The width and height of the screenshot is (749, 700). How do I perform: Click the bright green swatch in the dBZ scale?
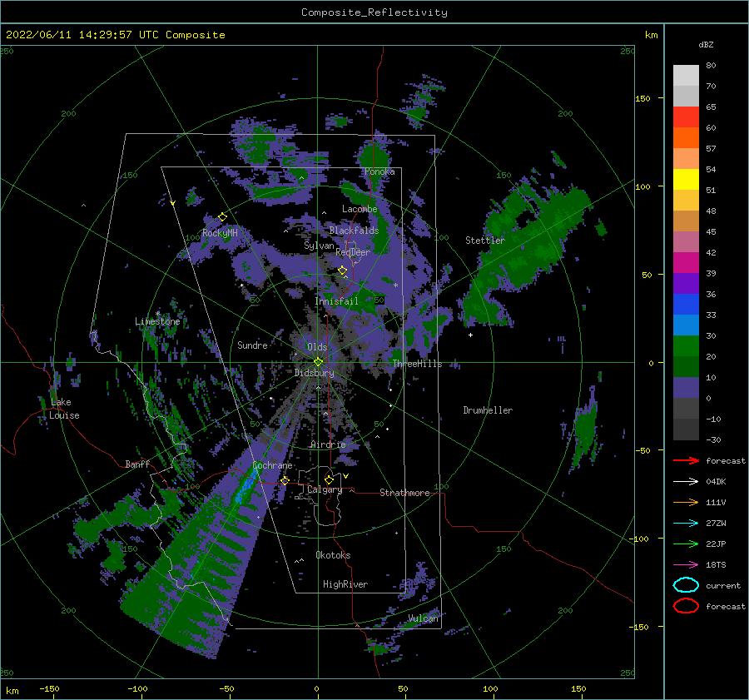pos(686,346)
